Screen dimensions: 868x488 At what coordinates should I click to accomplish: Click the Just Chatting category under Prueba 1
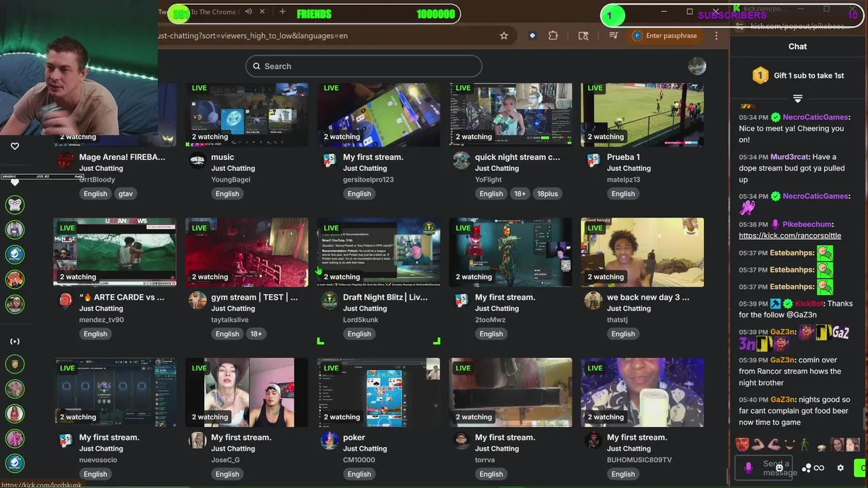(629, 169)
